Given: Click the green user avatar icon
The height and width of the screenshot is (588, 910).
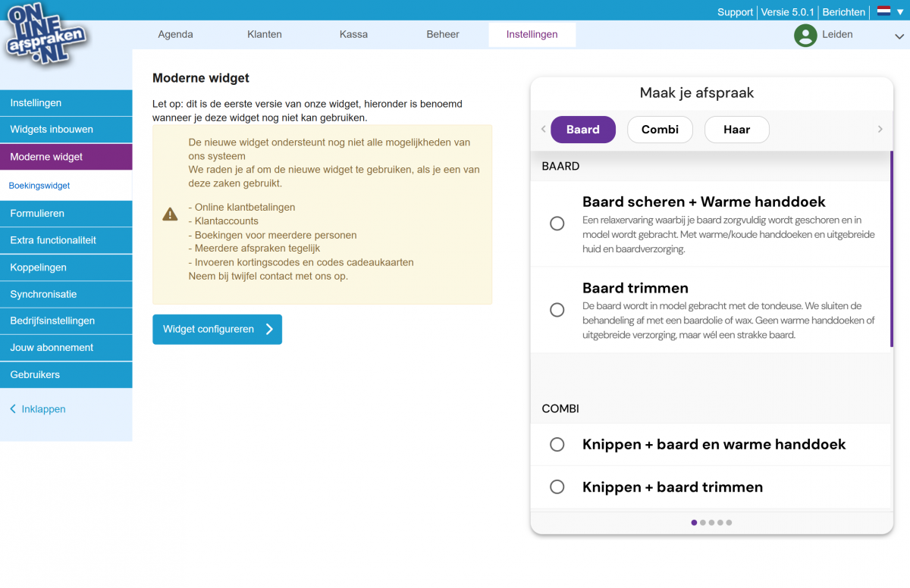Looking at the screenshot, I should (805, 35).
